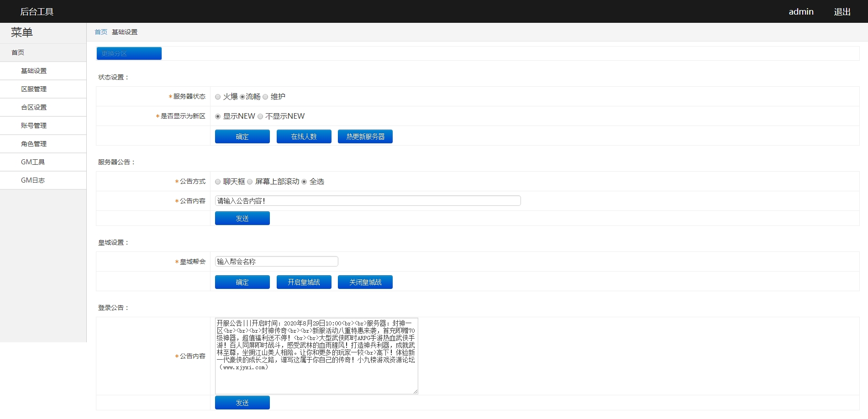Screen dimensions: 868x419
Task: Open 首页 in the sidebar menu
Action: point(43,52)
